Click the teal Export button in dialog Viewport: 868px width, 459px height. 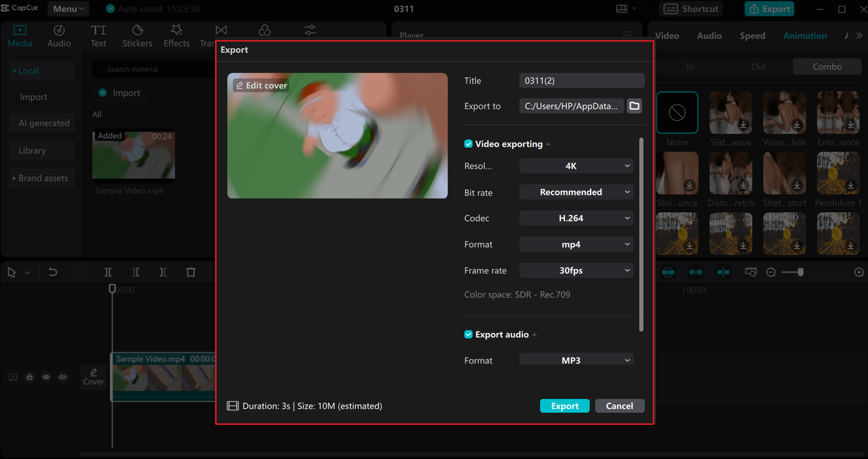tap(565, 405)
